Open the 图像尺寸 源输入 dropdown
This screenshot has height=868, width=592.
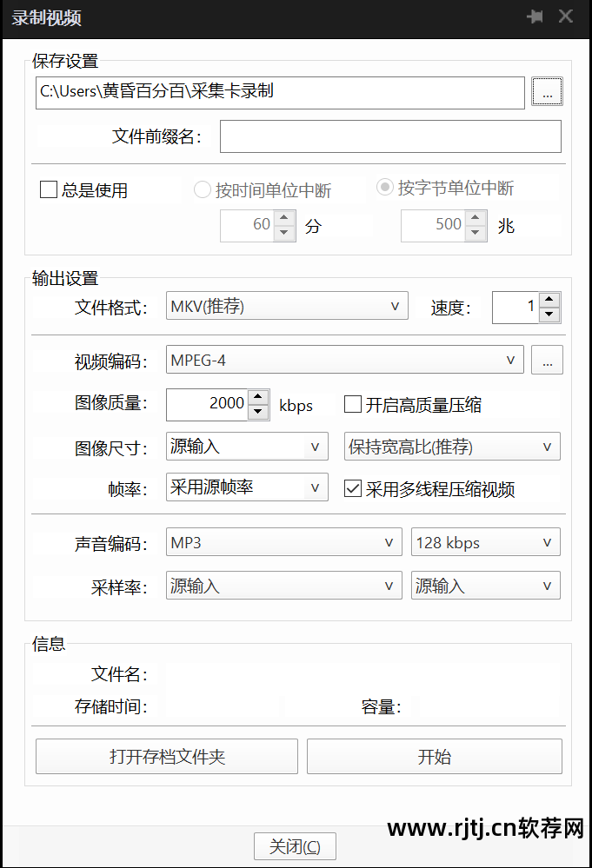tap(247, 447)
